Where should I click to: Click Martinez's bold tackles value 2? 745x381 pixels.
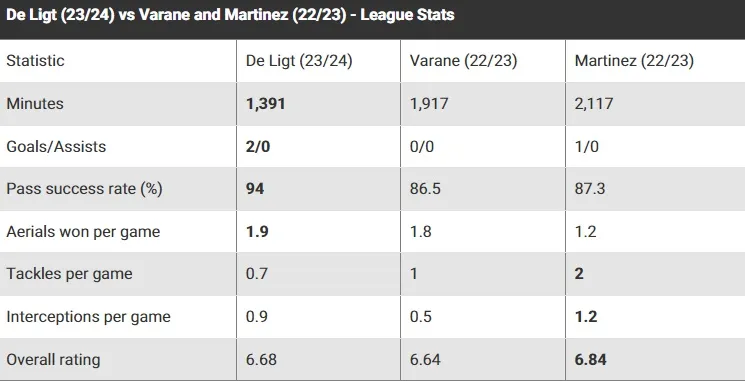coord(579,274)
